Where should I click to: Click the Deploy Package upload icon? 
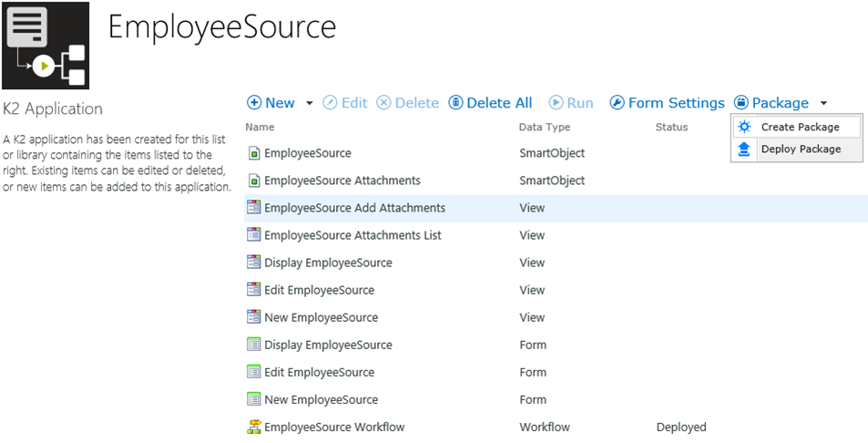pyautogui.click(x=744, y=149)
